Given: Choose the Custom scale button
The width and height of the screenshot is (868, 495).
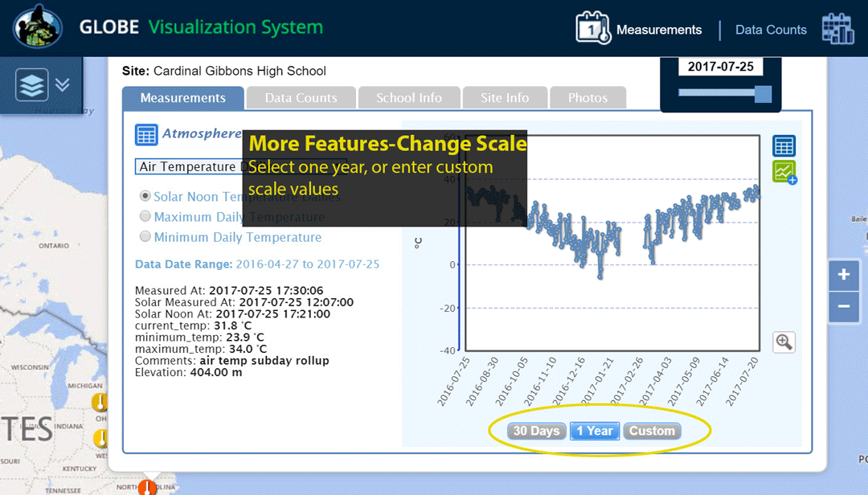Looking at the screenshot, I should coord(651,431).
